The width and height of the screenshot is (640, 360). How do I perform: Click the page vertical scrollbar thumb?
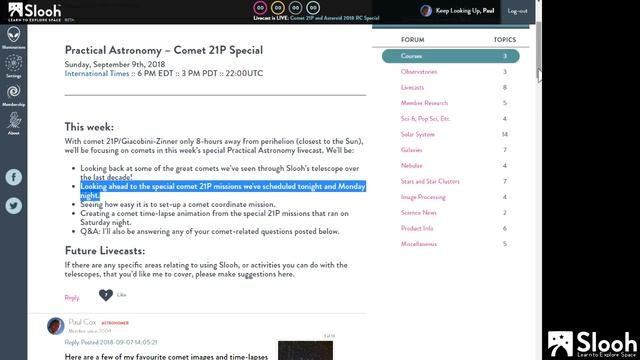[539, 49]
